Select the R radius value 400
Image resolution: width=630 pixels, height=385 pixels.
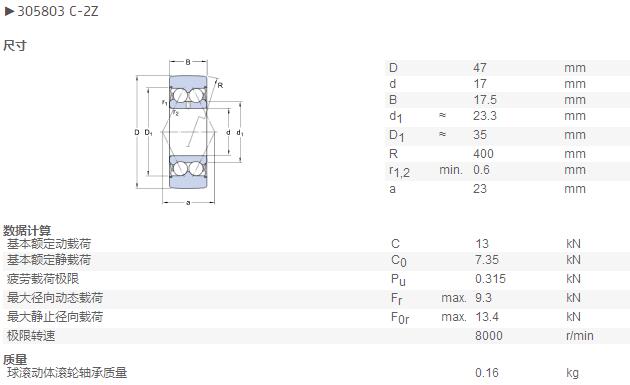point(483,154)
